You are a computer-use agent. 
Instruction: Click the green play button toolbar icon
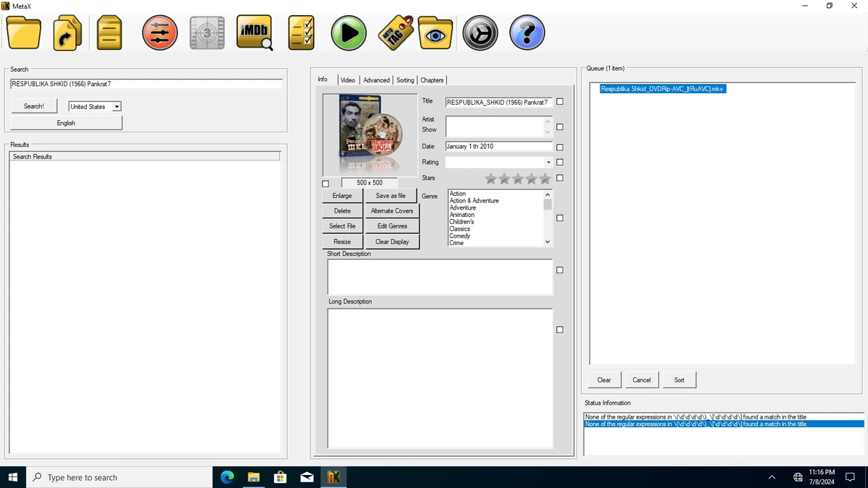pyautogui.click(x=349, y=33)
